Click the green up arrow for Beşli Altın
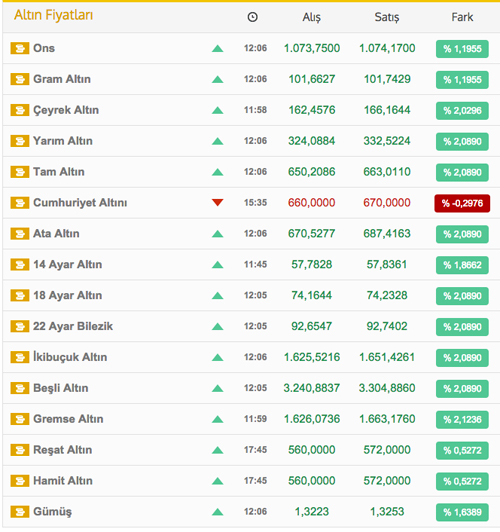The width and height of the screenshot is (500, 532). 217,388
